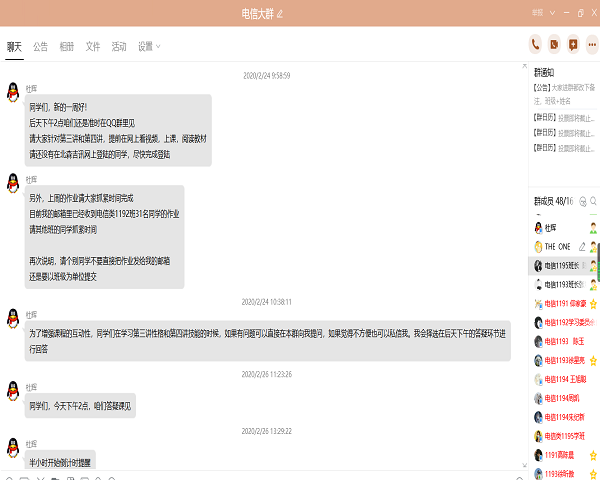Open the dropdown arrow next to 举报
The height and width of the screenshot is (480, 600).
(x=552, y=13)
